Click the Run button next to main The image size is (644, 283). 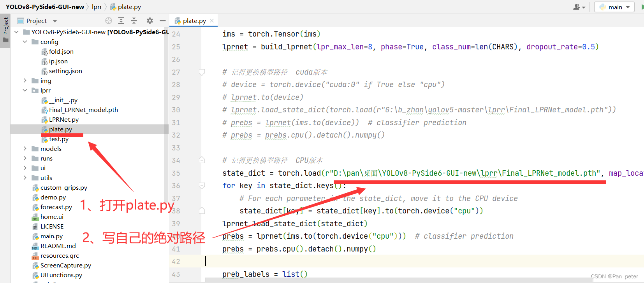(642, 7)
